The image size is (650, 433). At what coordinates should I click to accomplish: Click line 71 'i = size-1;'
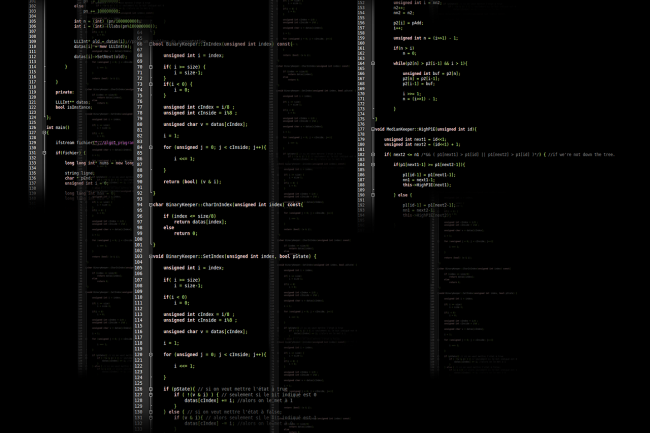[188, 73]
